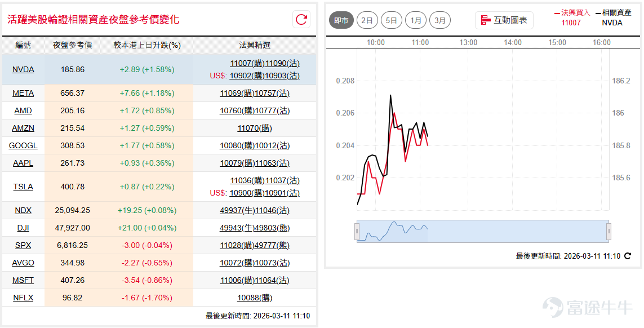Open META call warrant 11069
The height and width of the screenshot is (328, 644).
pos(237,94)
